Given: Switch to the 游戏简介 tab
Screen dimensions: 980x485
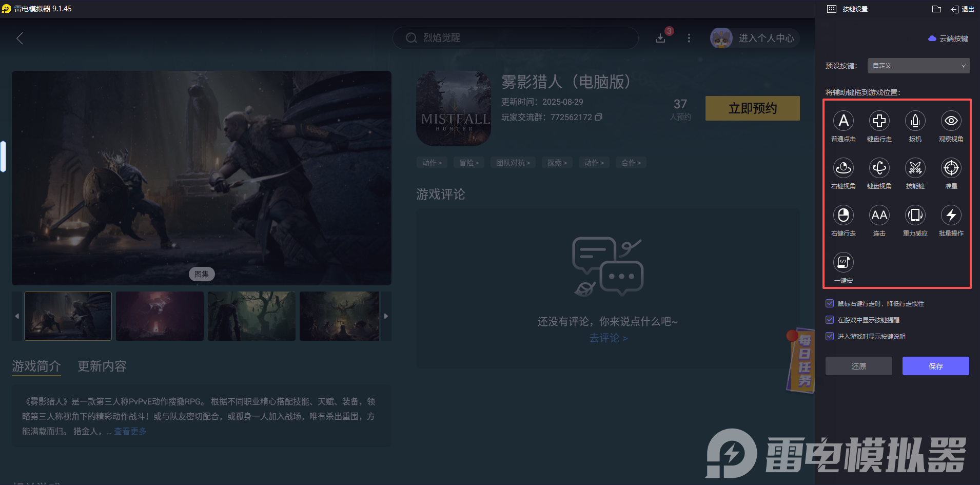Looking at the screenshot, I should pos(36,366).
